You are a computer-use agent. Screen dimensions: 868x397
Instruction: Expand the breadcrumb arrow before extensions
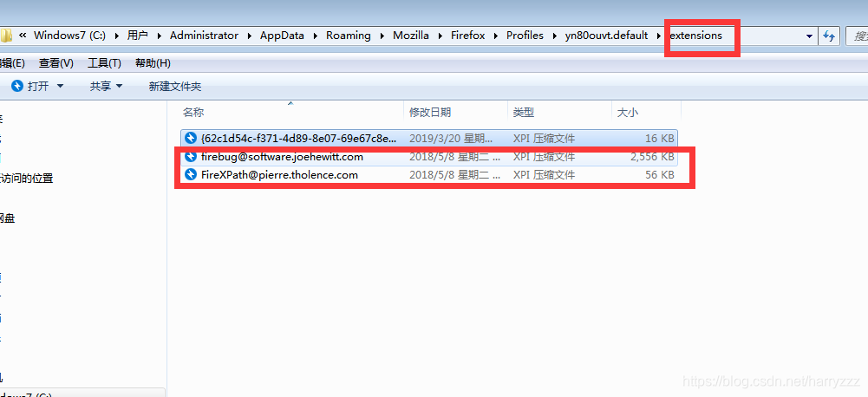pyautogui.click(x=659, y=36)
